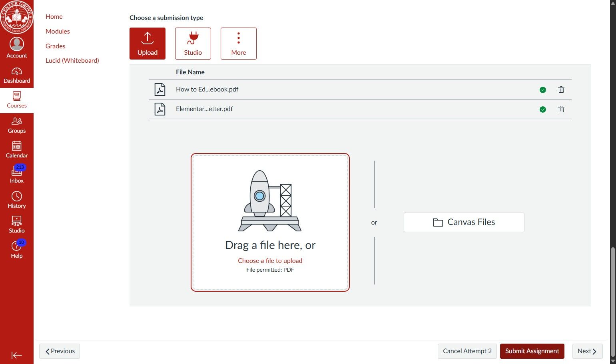Open Canvas Studio from the sidebar
The width and height of the screenshot is (616, 364).
click(16, 224)
